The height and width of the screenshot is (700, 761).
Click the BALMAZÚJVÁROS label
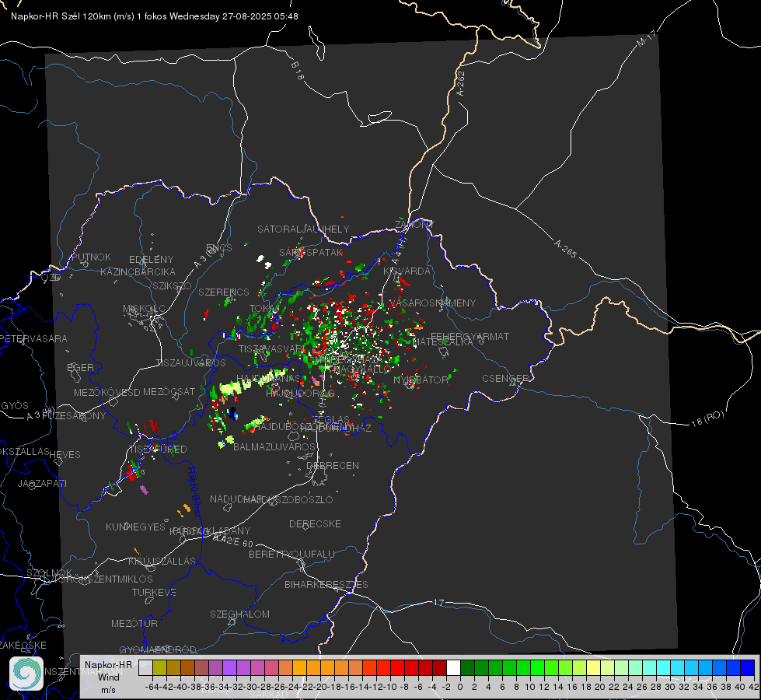274,446
